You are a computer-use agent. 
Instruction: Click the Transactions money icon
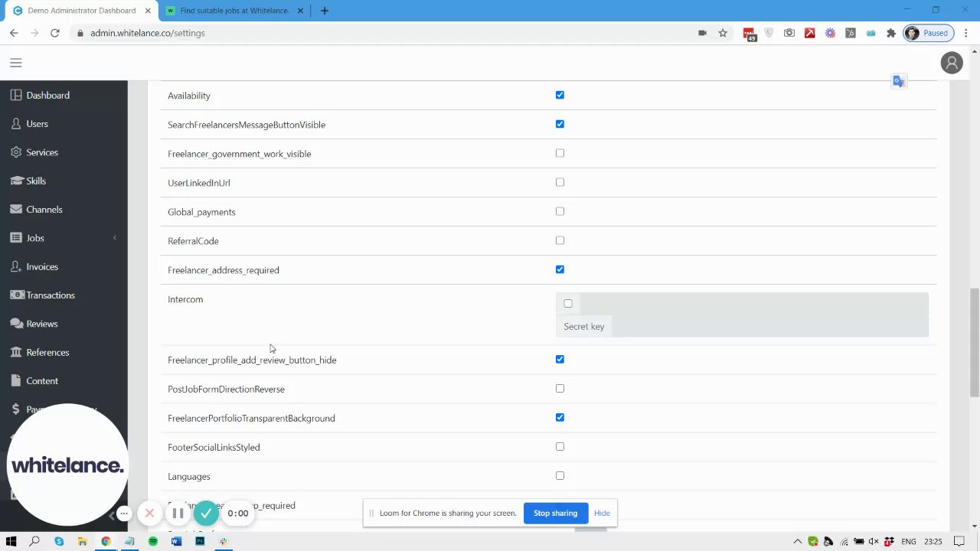tap(16, 295)
